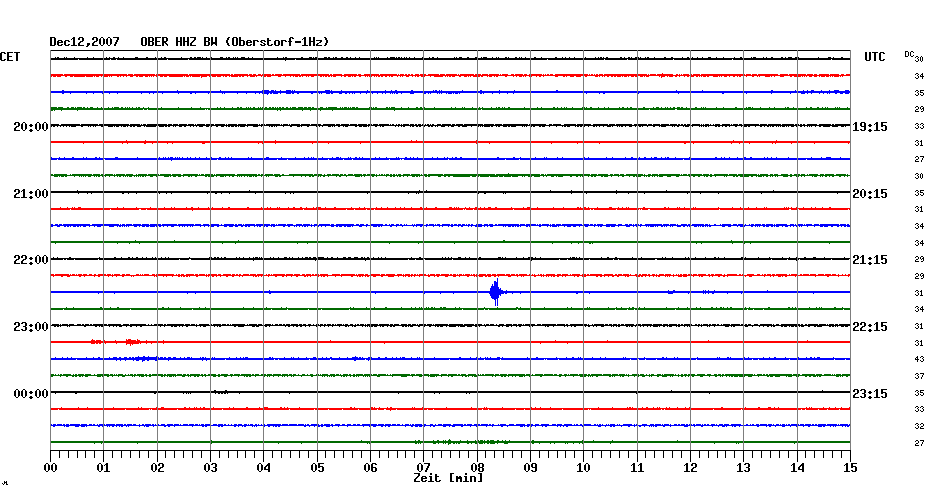Click the UTC header label
The width and height of the screenshot is (930, 494).
pyautogui.click(x=874, y=57)
